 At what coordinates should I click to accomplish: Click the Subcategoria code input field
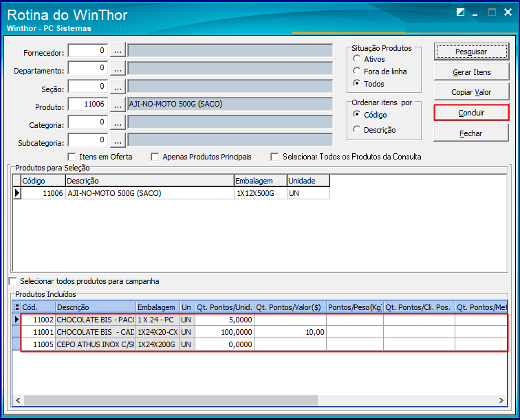88,140
